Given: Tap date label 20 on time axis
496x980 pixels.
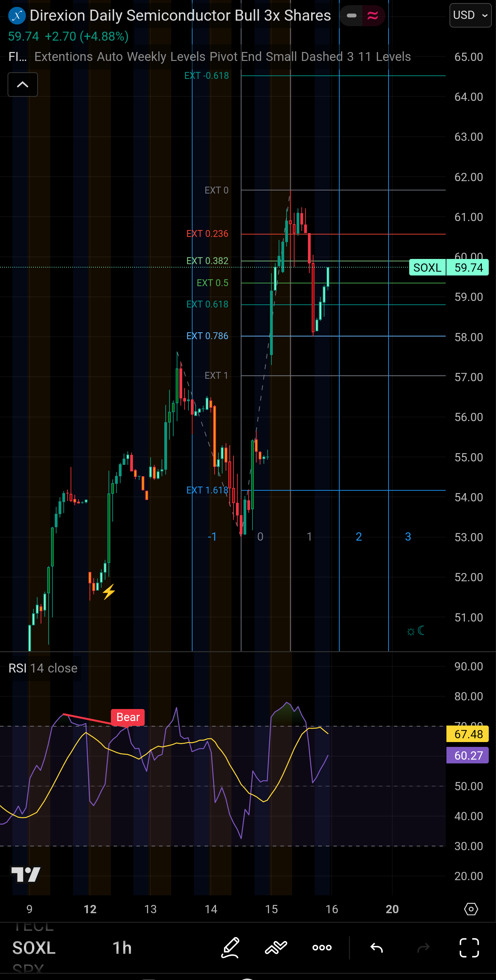Looking at the screenshot, I should coord(392,909).
